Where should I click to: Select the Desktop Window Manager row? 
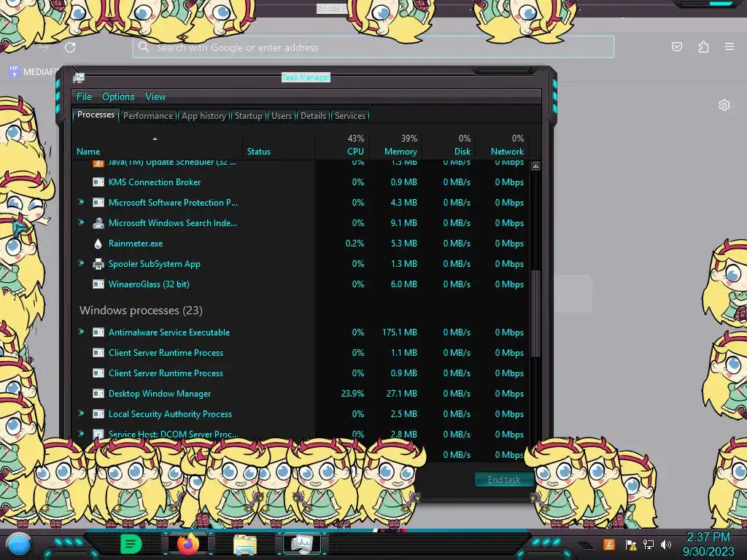300,394
